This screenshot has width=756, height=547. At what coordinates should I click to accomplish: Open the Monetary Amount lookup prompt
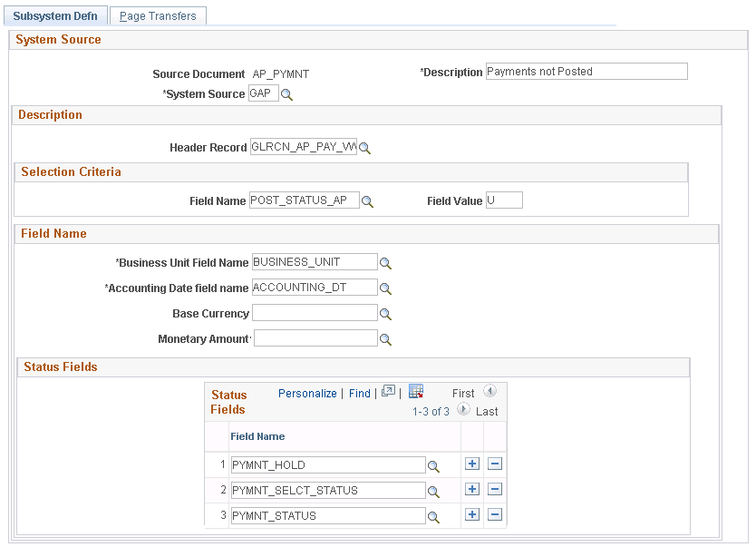385,337
